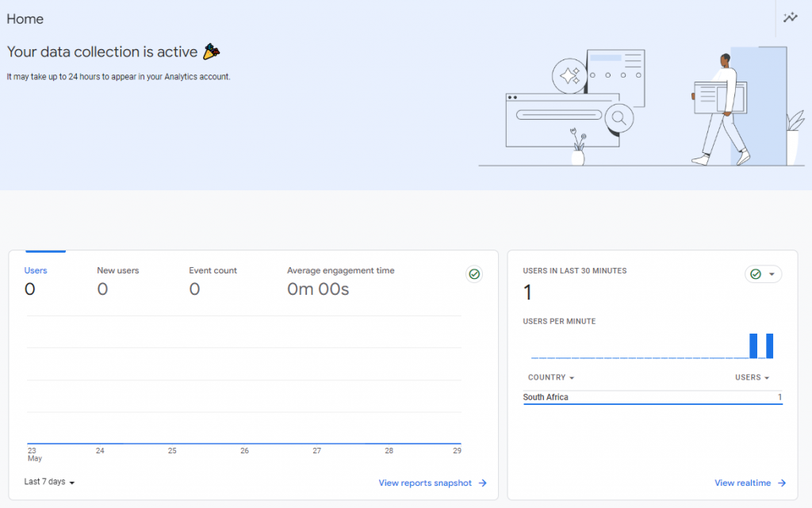This screenshot has height=508, width=812.
Task: Click green checkmark status on Users card
Action: pyautogui.click(x=474, y=274)
